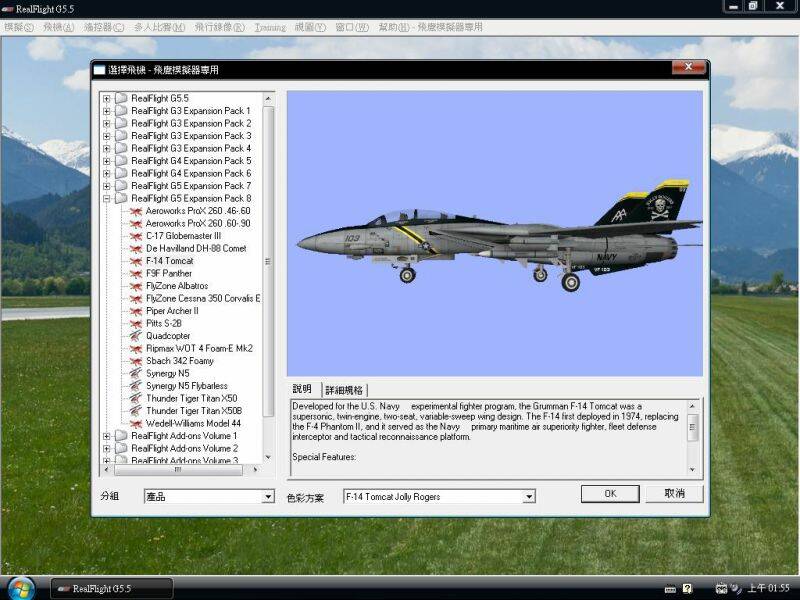
Task: Click the airplane icon beside Pitts S-2B
Action: click(136, 324)
